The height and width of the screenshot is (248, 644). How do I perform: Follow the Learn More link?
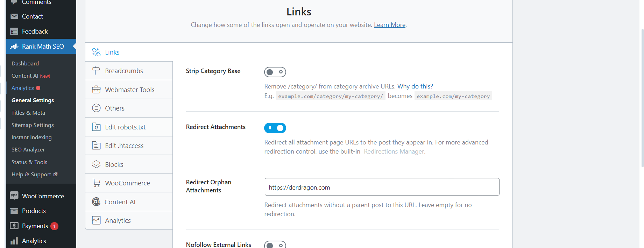pos(389,25)
